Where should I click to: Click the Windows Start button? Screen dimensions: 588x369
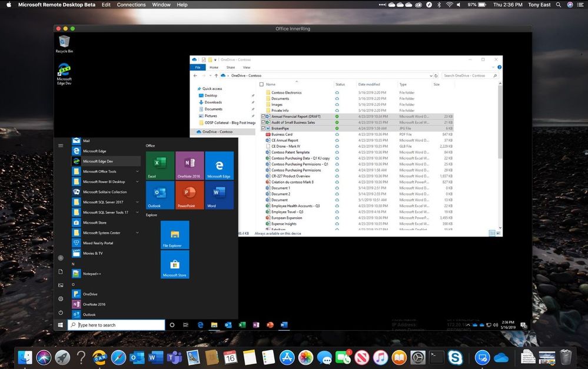point(61,325)
